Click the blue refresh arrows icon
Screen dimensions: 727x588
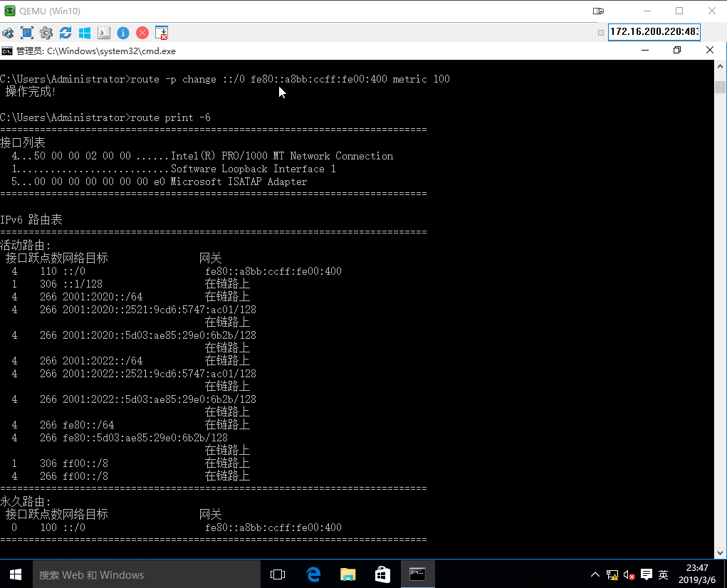coord(66,33)
